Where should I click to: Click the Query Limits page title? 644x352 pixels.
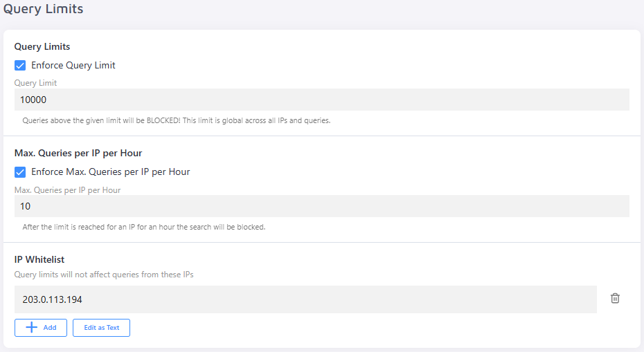pos(44,10)
